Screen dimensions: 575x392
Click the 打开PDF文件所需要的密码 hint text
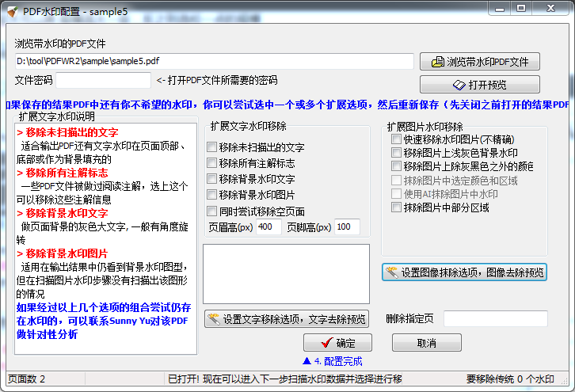point(217,80)
